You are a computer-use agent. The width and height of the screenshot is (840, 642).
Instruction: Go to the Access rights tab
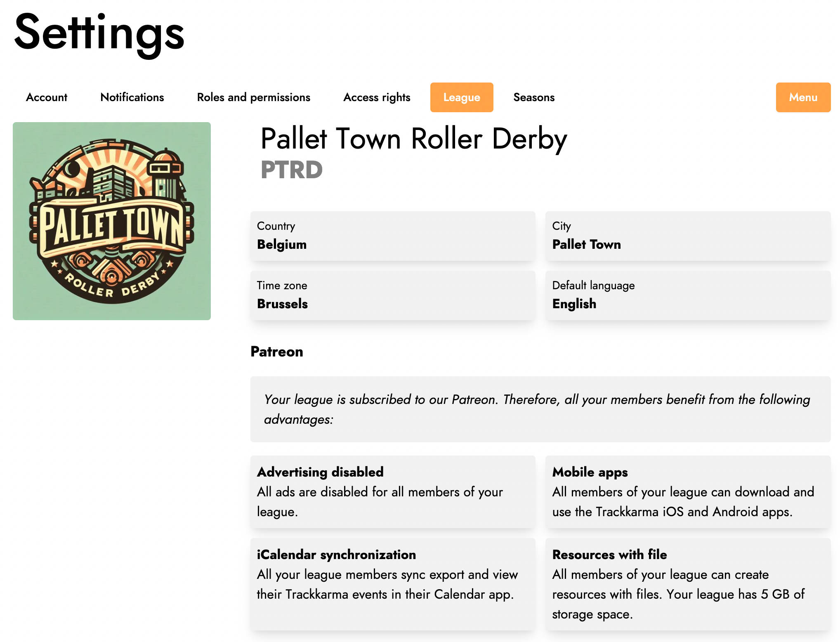[x=377, y=97]
